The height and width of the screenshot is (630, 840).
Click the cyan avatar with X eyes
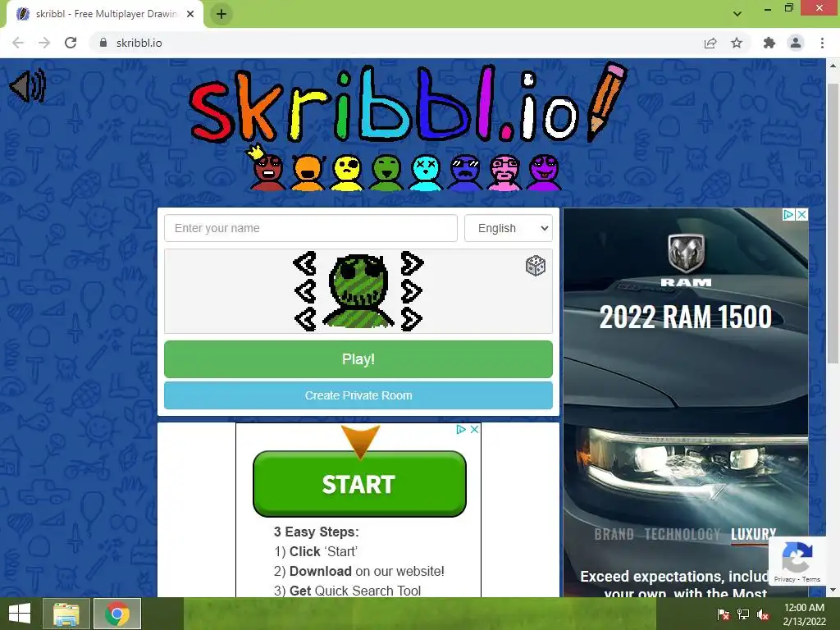tap(426, 172)
